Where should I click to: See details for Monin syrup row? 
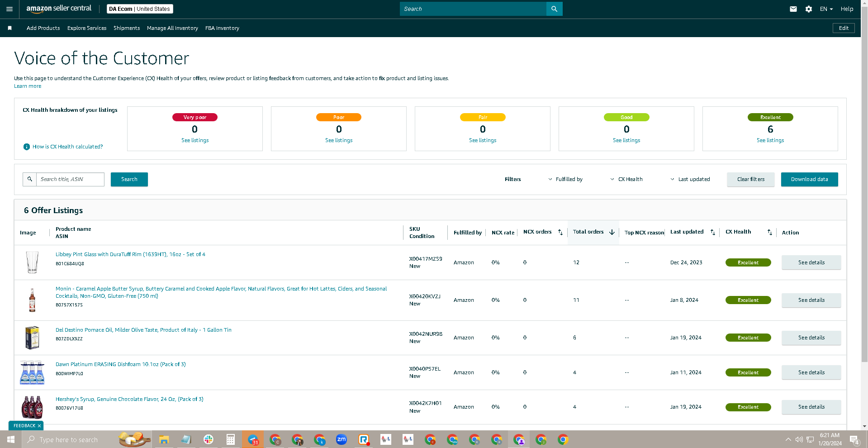[x=811, y=300]
